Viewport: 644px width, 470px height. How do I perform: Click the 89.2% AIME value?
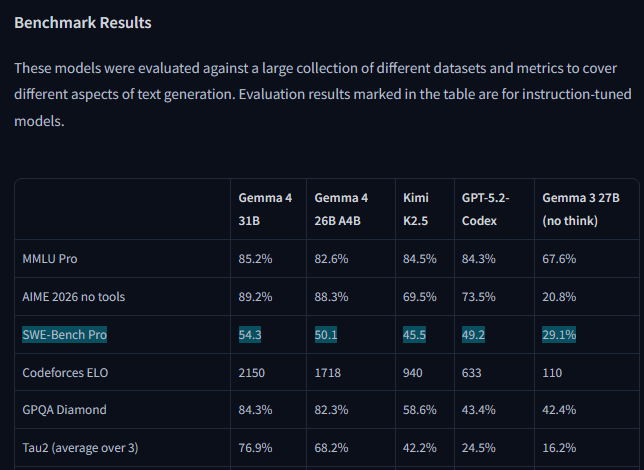(255, 297)
